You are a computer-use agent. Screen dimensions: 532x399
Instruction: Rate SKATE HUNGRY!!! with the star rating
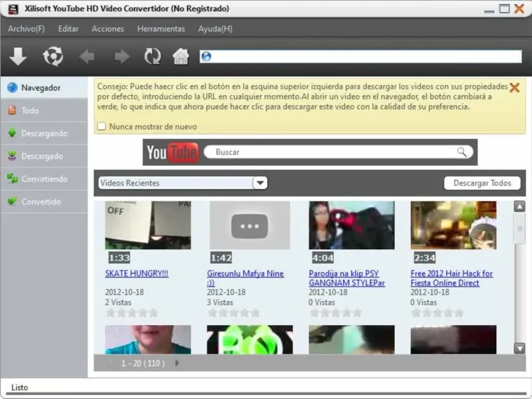pos(132,313)
